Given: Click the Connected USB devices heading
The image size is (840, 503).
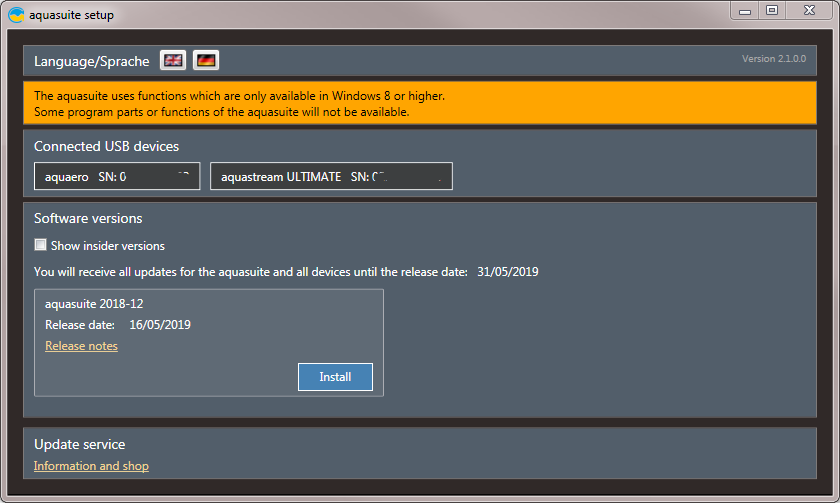Looking at the screenshot, I should [107, 146].
